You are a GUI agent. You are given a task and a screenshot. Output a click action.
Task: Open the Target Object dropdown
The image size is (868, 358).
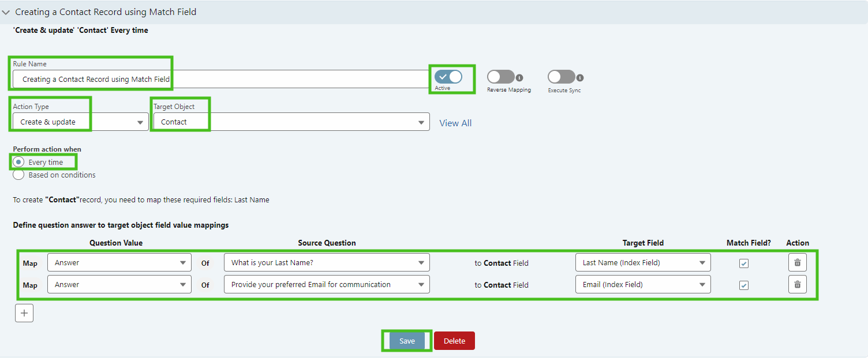pyautogui.click(x=289, y=122)
